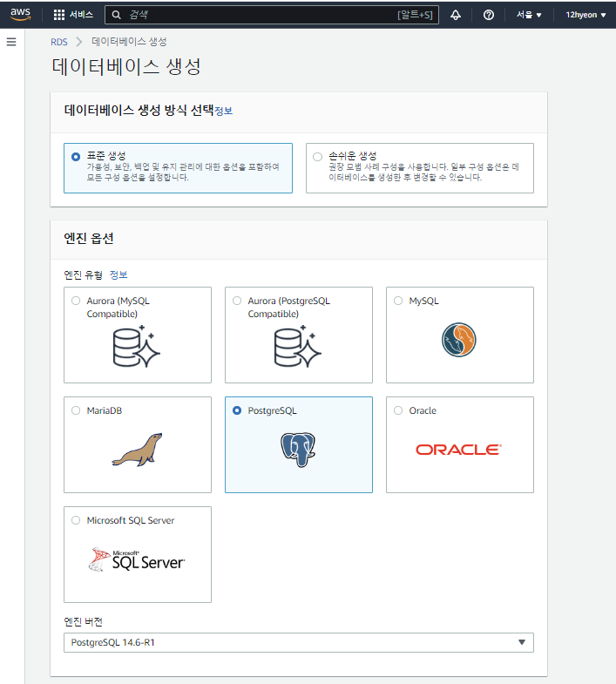The image size is (616, 684).
Task: Click the MariaDB seal logo
Action: pyautogui.click(x=137, y=450)
